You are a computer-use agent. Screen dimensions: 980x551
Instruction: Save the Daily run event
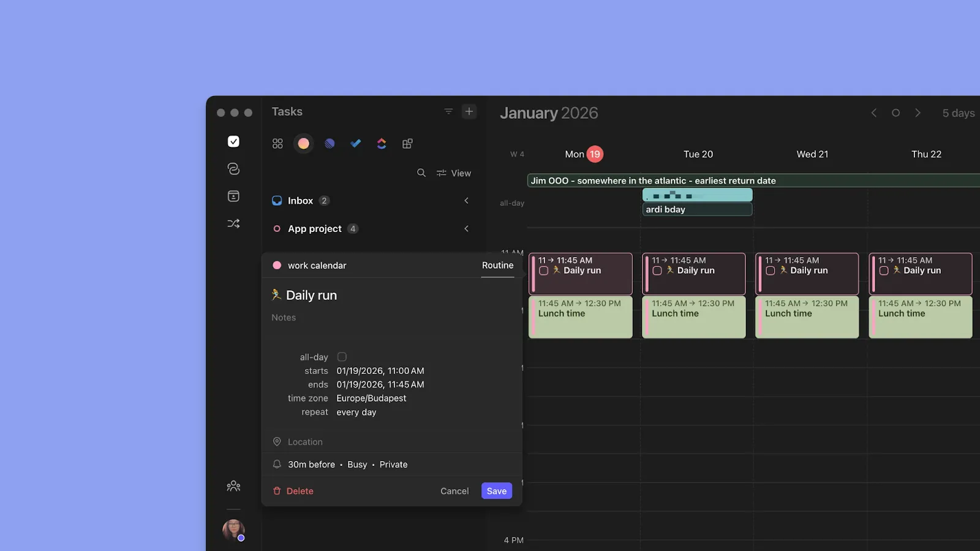(497, 491)
